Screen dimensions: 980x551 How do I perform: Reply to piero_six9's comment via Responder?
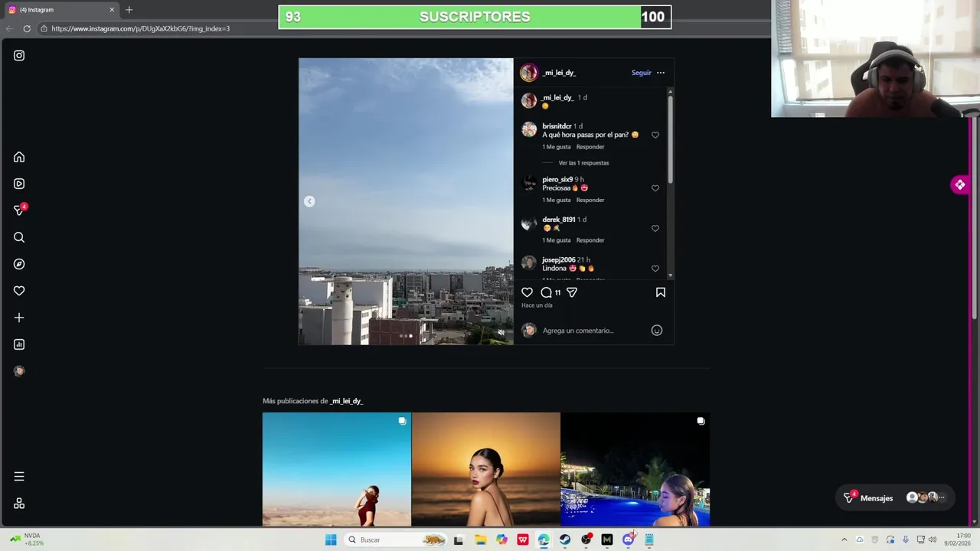click(x=590, y=201)
